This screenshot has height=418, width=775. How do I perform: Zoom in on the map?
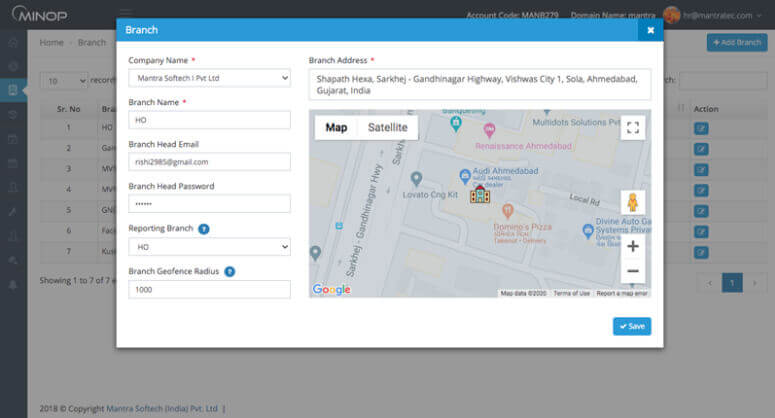pyautogui.click(x=632, y=246)
